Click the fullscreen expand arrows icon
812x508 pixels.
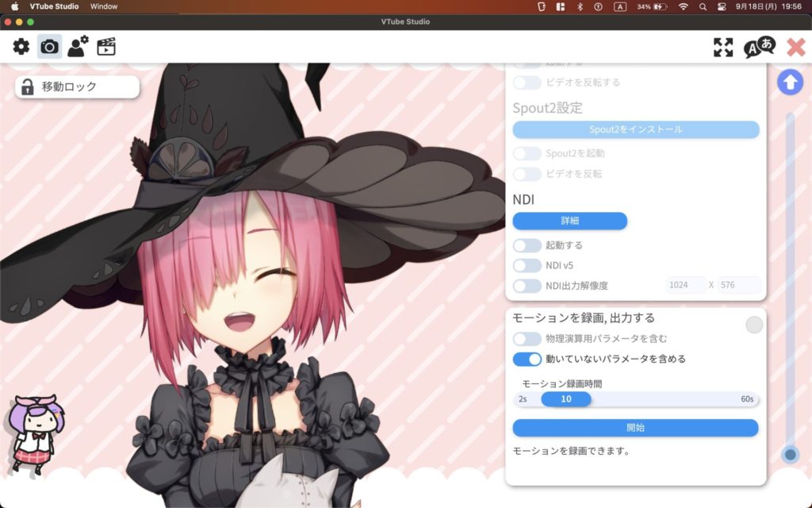(x=722, y=47)
